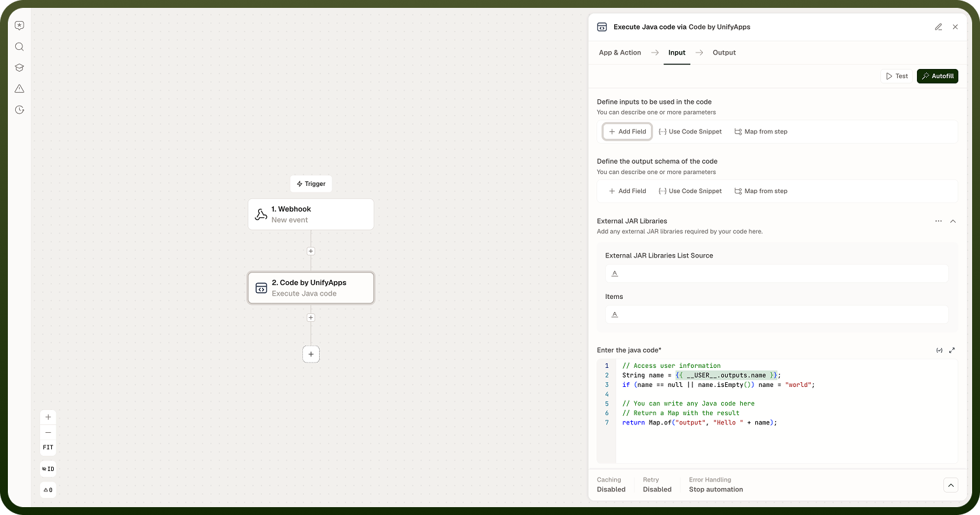Screen dimensions: 980x515
Task: Toggle the step ID visibility button
Action: 48,469
